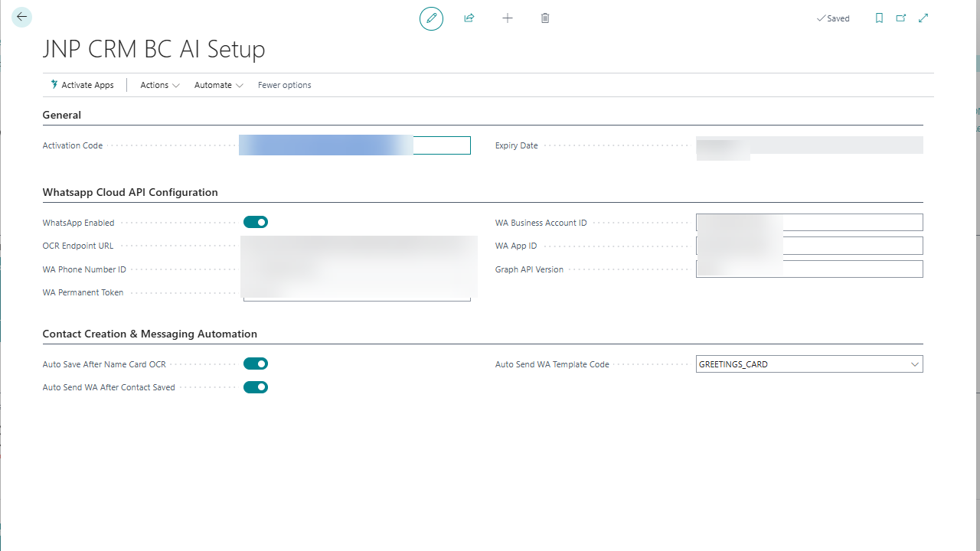Open page in new window icon

coord(901,18)
